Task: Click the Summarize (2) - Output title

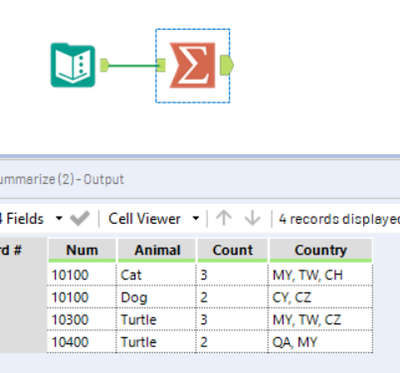Action: click(62, 179)
